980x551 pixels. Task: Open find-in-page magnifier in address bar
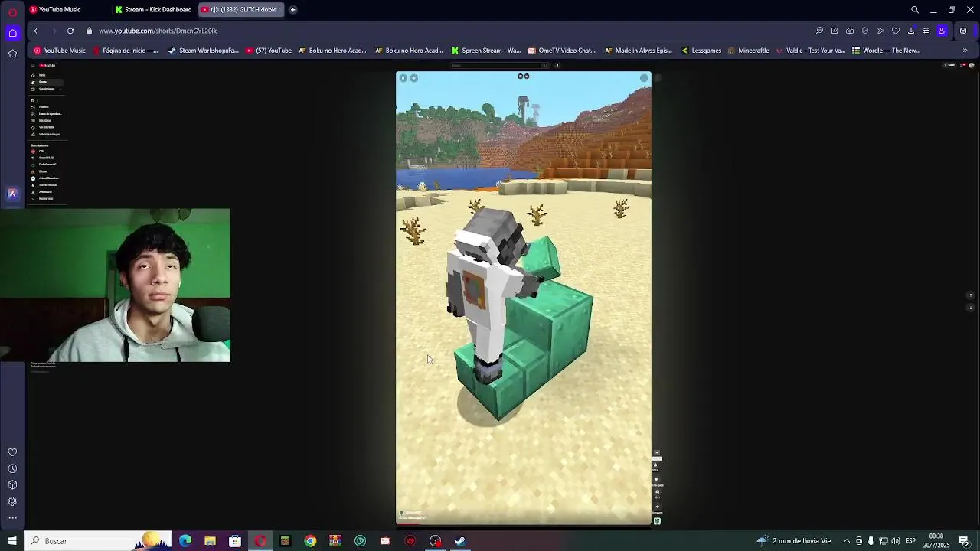tap(819, 31)
